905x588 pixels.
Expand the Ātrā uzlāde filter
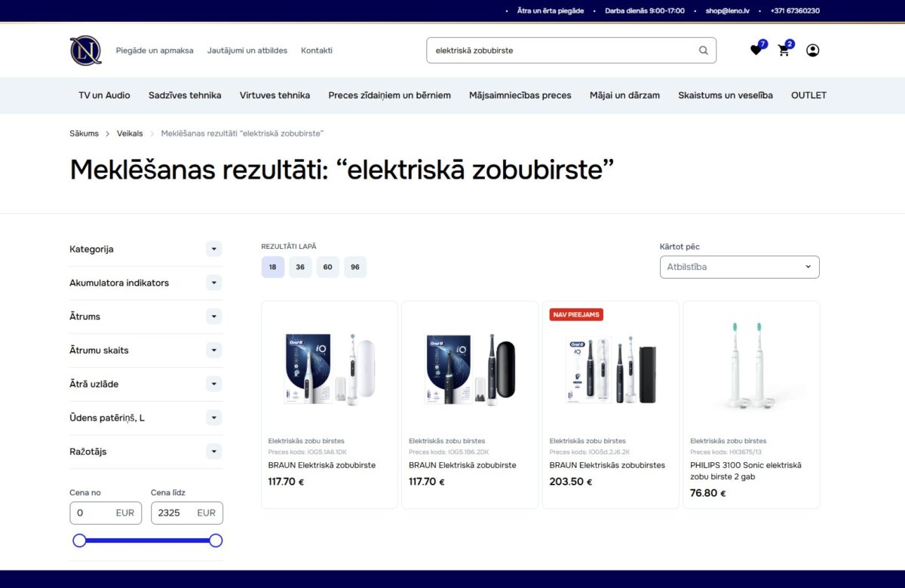pos(215,384)
